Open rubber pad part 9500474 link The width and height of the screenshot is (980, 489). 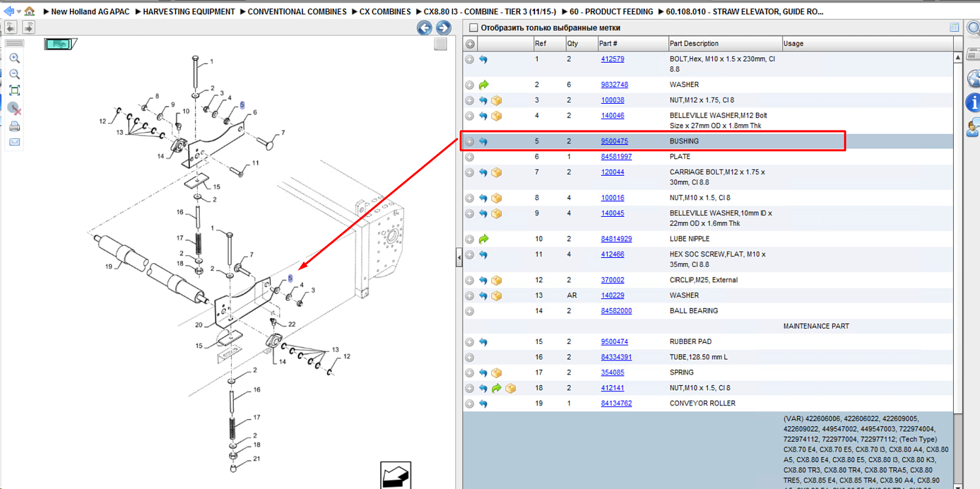615,341
